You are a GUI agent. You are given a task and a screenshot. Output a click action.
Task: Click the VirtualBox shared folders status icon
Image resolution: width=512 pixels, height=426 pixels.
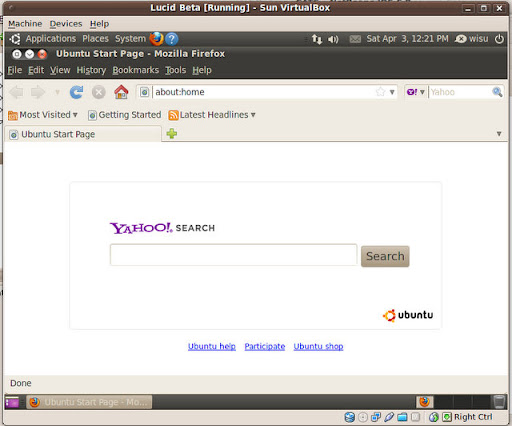[402, 417]
